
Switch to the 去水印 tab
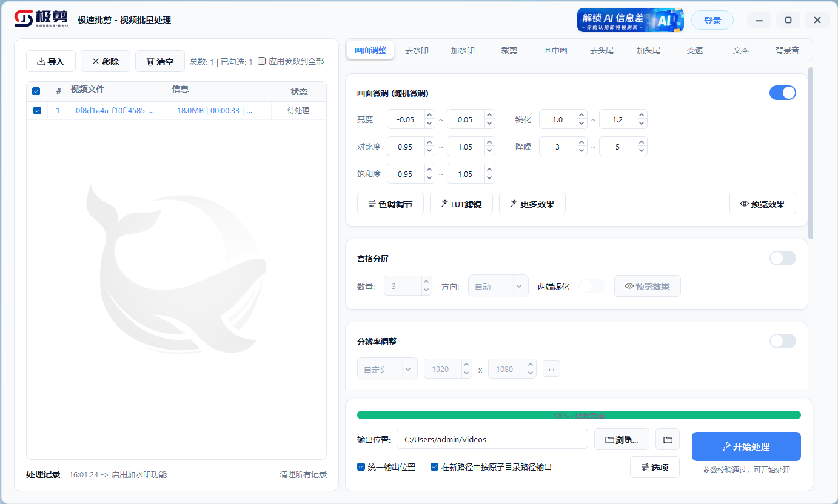pyautogui.click(x=417, y=50)
